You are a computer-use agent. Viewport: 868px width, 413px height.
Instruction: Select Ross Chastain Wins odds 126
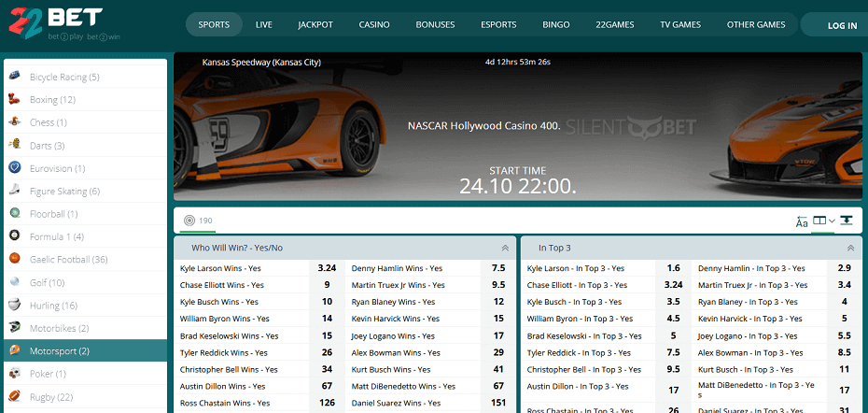coord(327,403)
